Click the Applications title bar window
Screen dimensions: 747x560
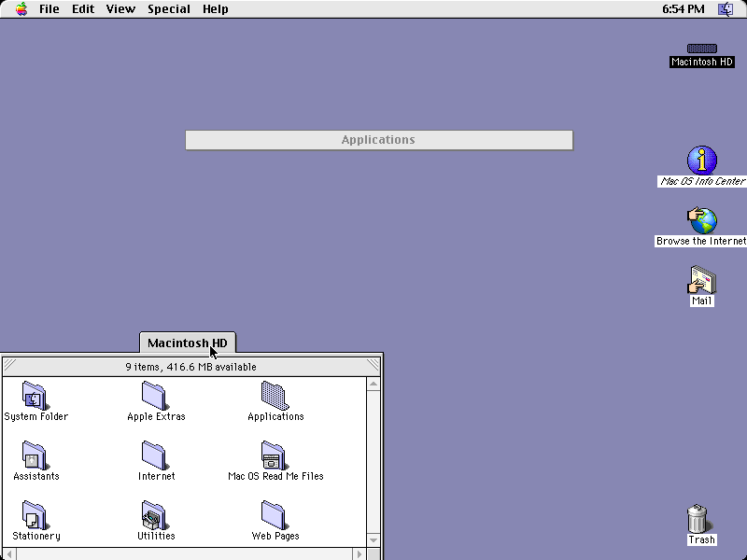click(x=379, y=140)
